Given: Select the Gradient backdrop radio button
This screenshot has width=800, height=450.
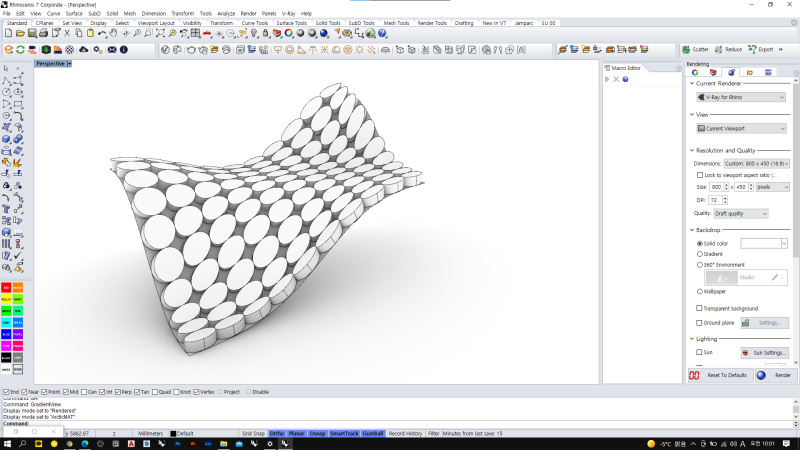Looking at the screenshot, I should [x=699, y=254].
